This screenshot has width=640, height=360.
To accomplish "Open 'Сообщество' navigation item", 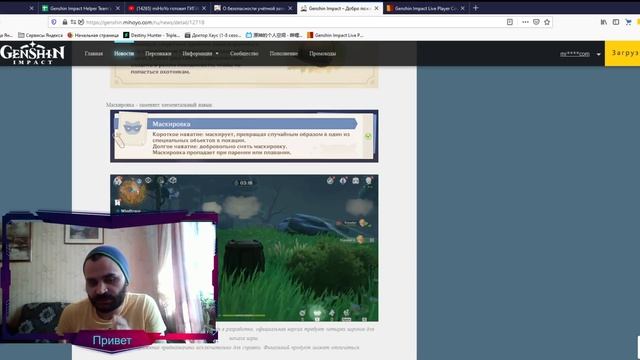I will [x=244, y=53].
